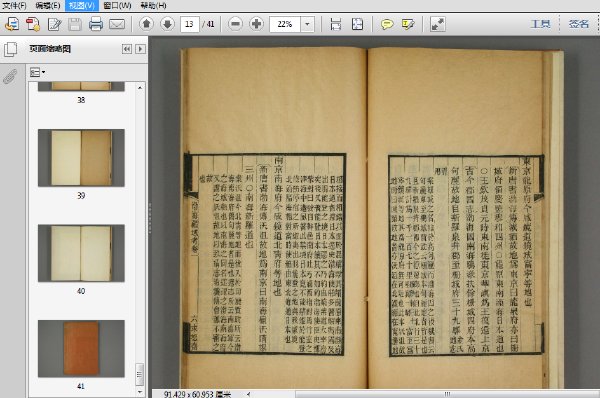This screenshot has height=398, width=600.
Task: Switch to read mode expand icon
Action: (x=437, y=24)
